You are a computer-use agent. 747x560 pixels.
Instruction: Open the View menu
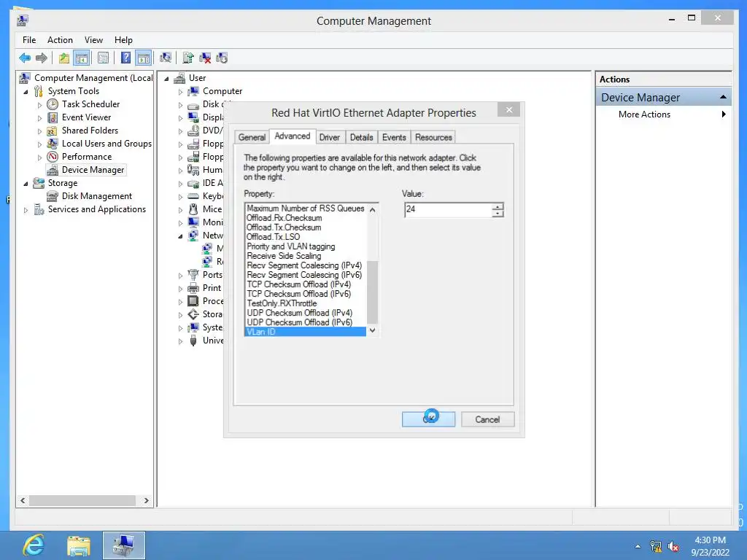pyautogui.click(x=94, y=40)
